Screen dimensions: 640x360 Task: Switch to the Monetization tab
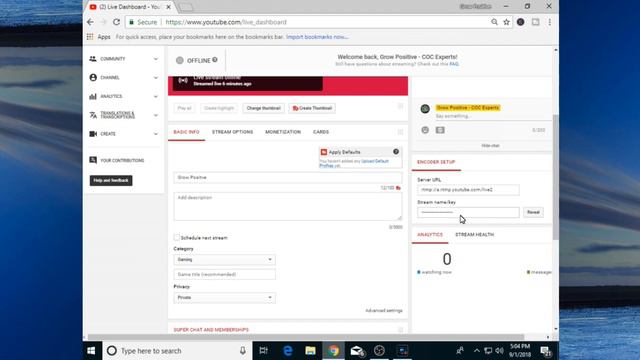coord(283,132)
